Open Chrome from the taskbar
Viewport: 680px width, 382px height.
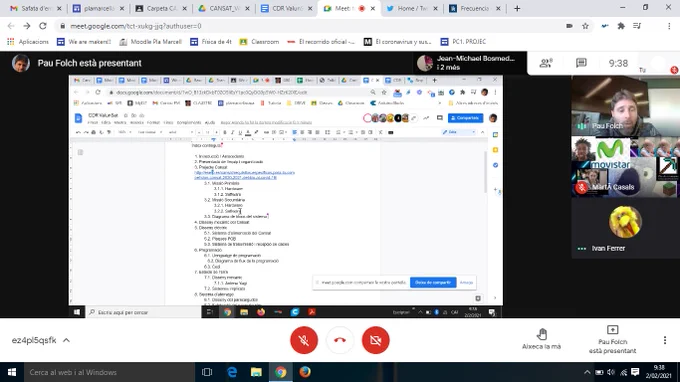click(281, 372)
